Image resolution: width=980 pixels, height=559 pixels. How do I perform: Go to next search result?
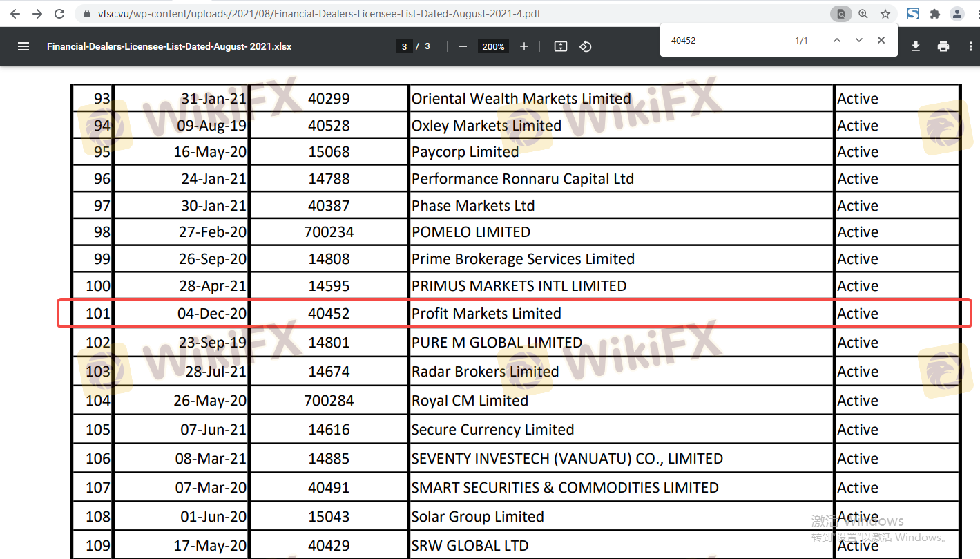click(x=859, y=40)
